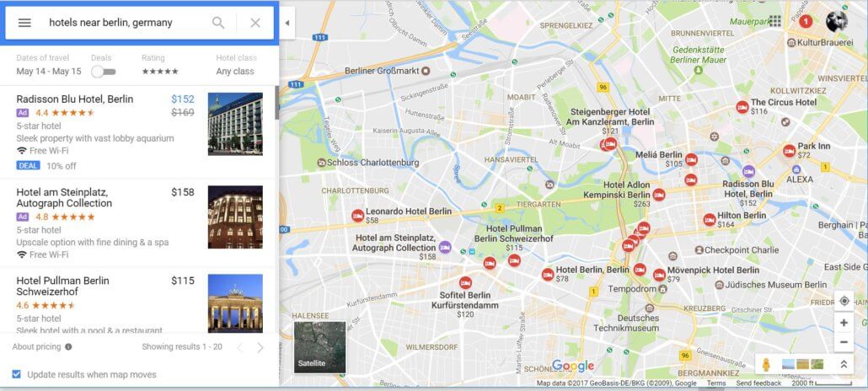The image size is (868, 391).
Task: Go to next page of results
Action: click(260, 347)
